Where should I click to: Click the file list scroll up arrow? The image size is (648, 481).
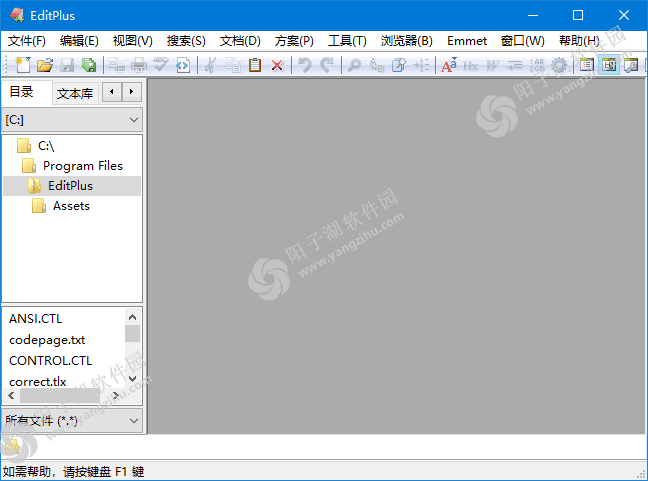point(132,317)
